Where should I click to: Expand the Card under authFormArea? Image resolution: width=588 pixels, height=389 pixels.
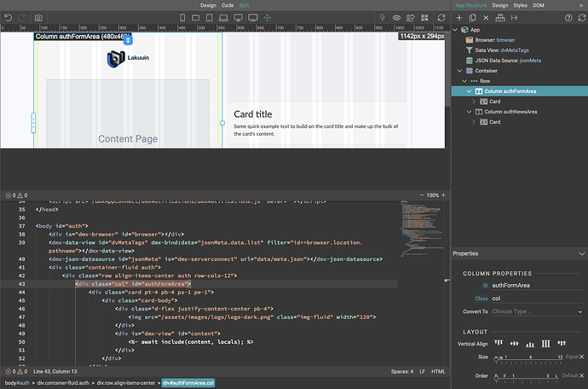click(x=474, y=102)
